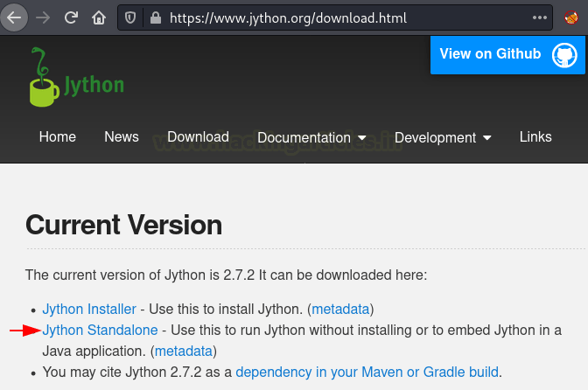Viewport: 588px width, 390px height.
Task: Expand the Development dropdown menu
Action: (x=443, y=137)
